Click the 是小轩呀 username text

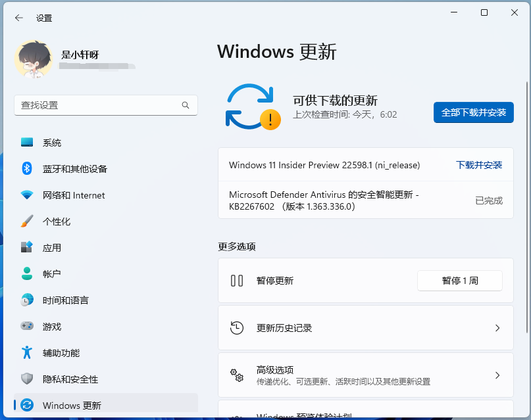pos(80,55)
